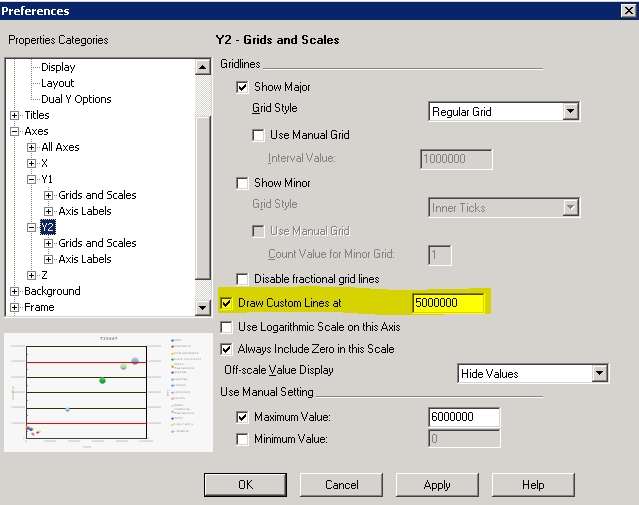Collapse the Axes tree node
The image size is (639, 505).
point(15,131)
